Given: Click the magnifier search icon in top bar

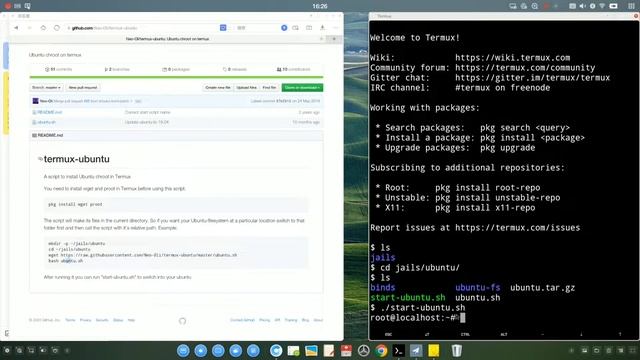Looking at the screenshot, I should (535, 6).
